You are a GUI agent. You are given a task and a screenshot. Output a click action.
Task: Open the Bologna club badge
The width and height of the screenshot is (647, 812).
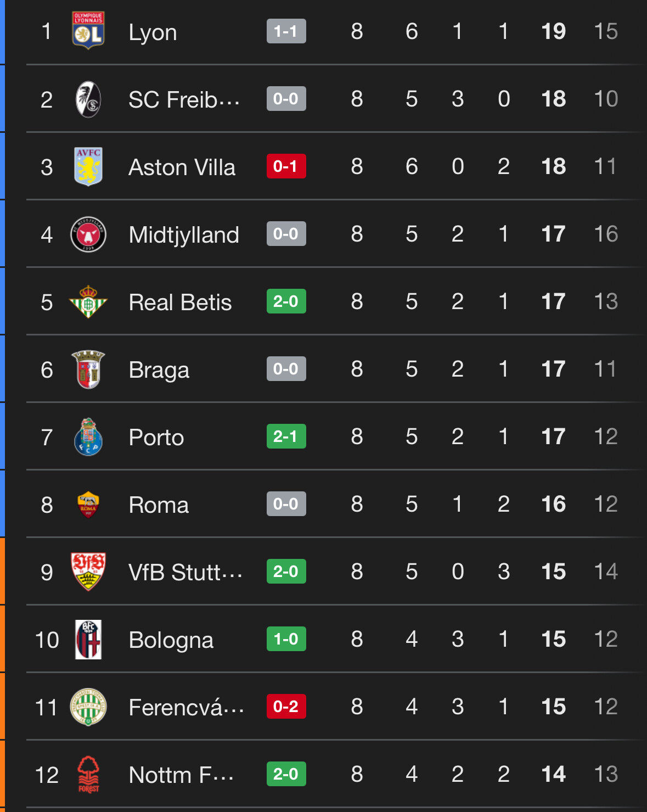tap(88, 640)
